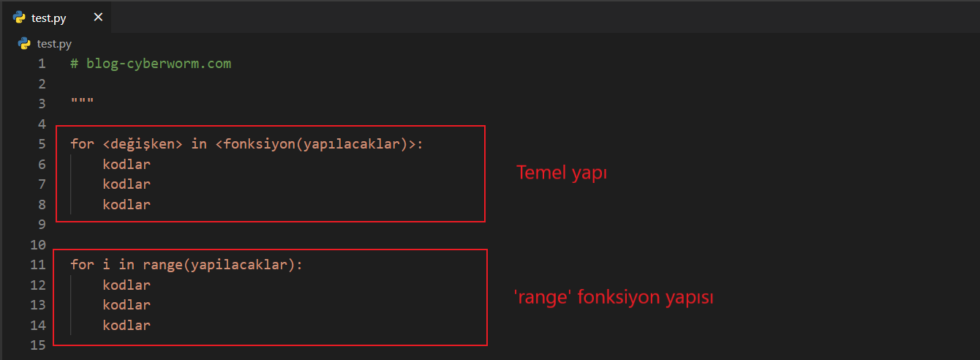This screenshot has height=360, width=980.
Task: Click the test.py breadcrumb label
Action: click(54, 44)
